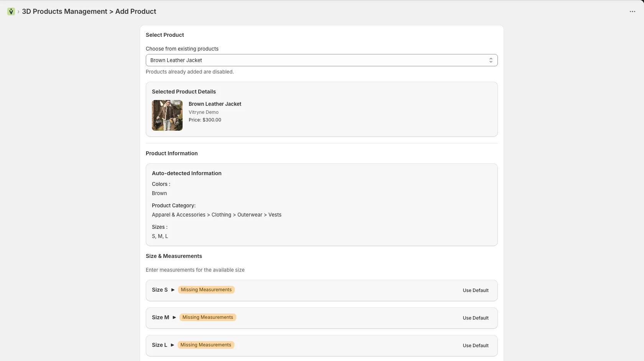The image size is (644, 361).
Task: Click 'Add Product' in the breadcrumb path
Action: pos(135,11)
